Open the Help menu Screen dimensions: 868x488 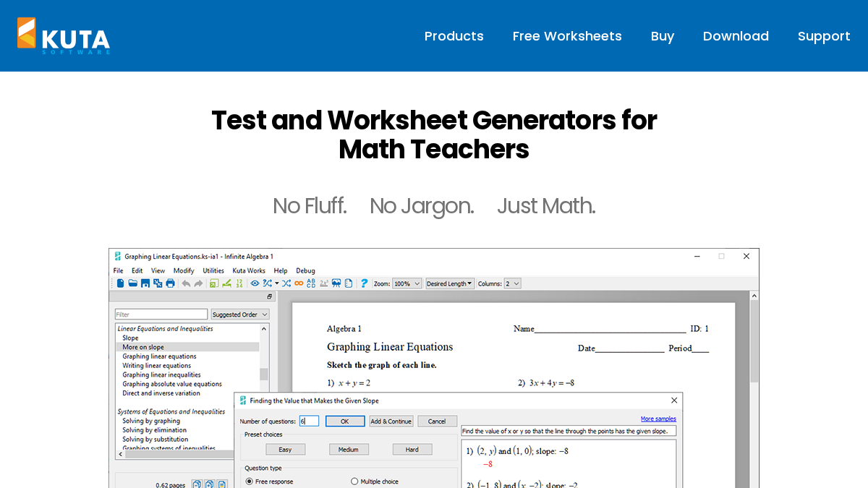tap(281, 270)
